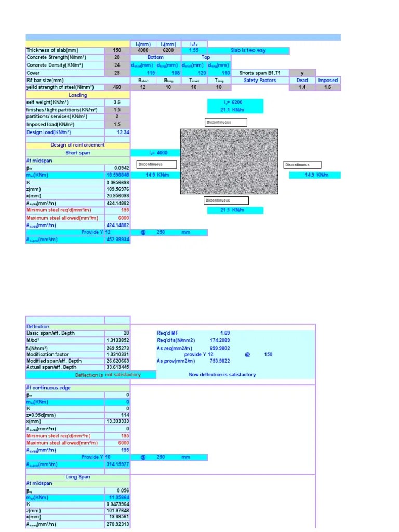Click the long span coefficient 0.056
The width and height of the screenshot is (399, 532).
(117, 490)
